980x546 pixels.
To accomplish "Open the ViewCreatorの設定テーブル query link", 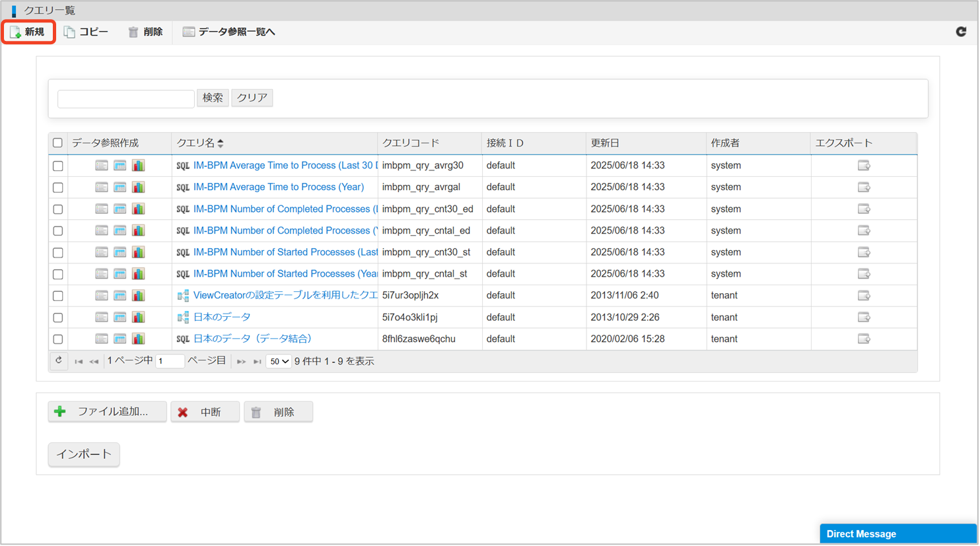I will 285,296.
